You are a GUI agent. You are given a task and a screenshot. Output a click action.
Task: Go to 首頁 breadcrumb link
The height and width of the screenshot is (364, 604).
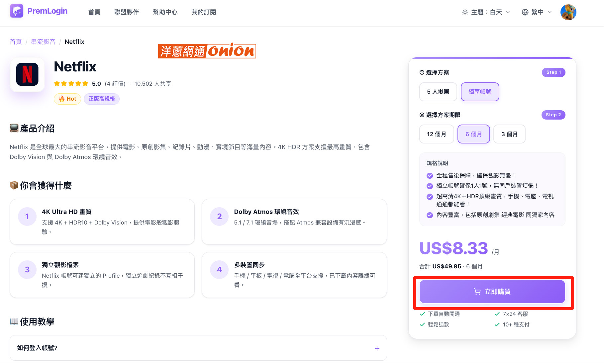(x=16, y=42)
